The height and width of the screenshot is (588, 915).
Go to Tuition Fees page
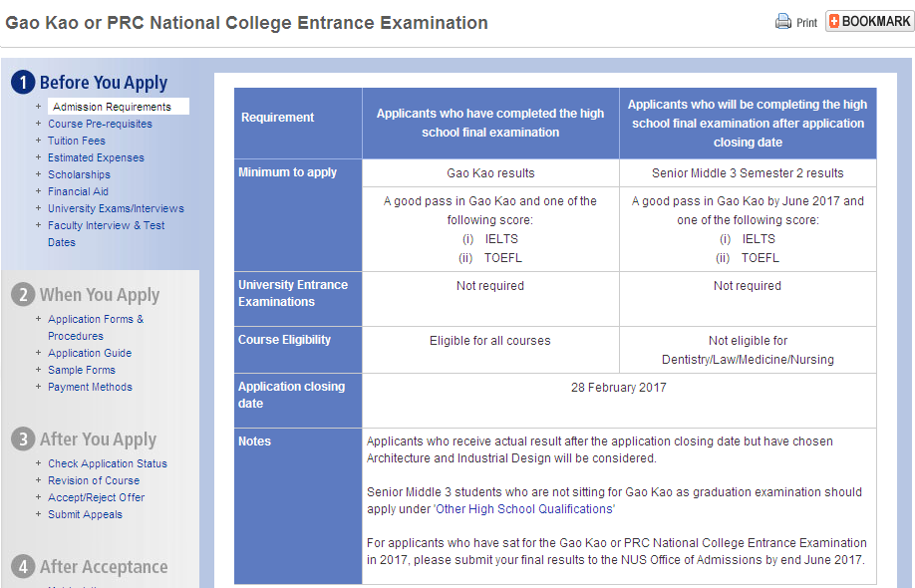(77, 141)
